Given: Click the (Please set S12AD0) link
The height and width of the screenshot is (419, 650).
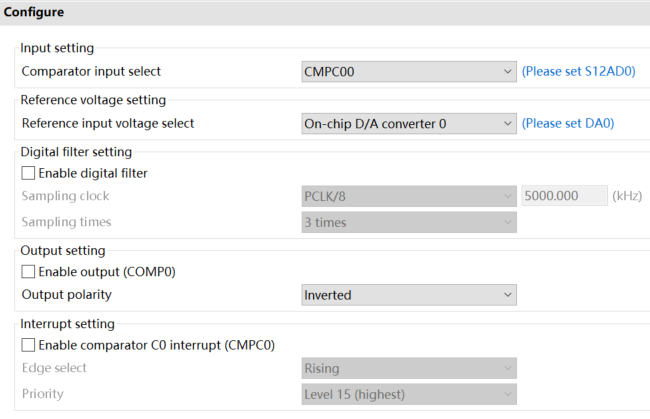Looking at the screenshot, I should click(x=579, y=72).
